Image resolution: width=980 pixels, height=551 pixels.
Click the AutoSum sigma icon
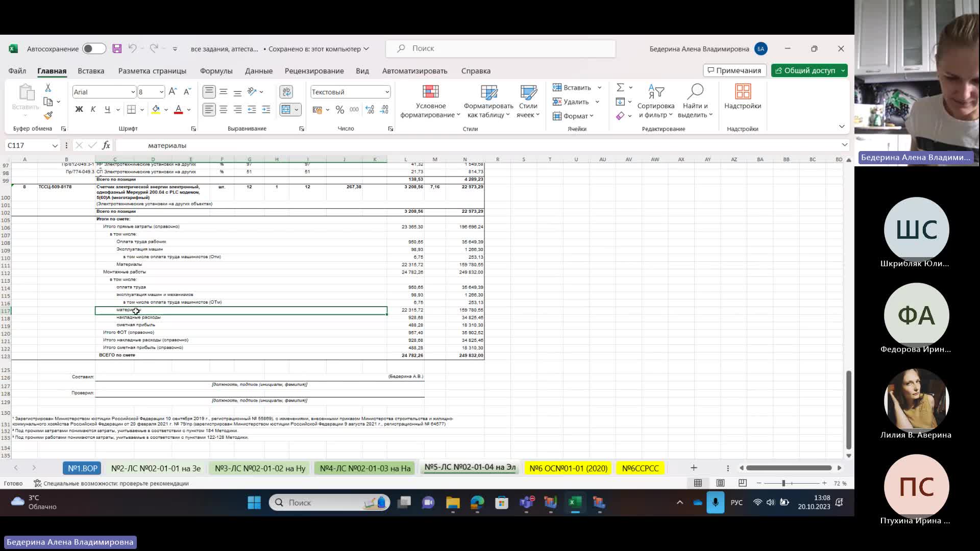coord(620,88)
